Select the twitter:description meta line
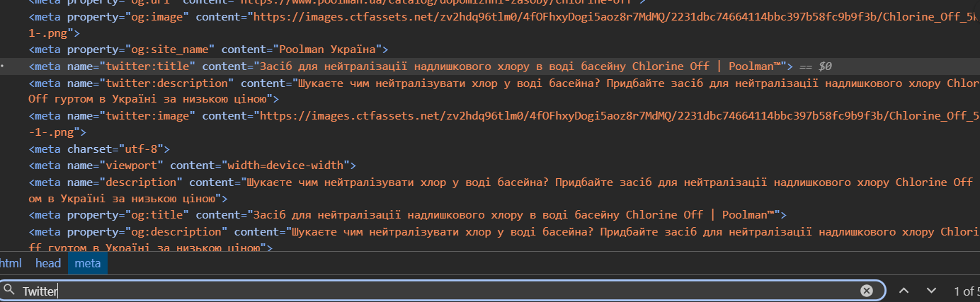The height and width of the screenshot is (302, 980). point(504,91)
